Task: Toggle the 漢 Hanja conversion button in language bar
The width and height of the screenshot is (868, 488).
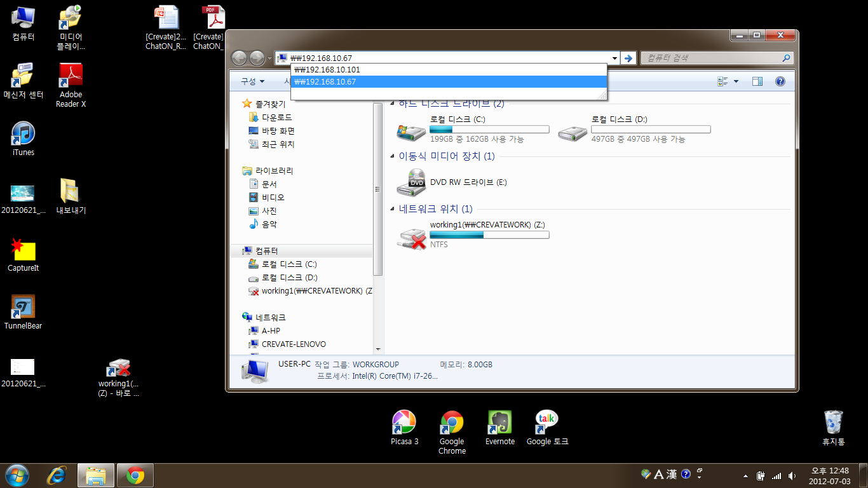Action: click(671, 474)
